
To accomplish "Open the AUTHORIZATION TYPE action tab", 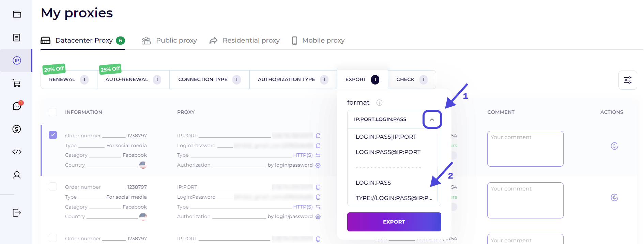I will [293, 79].
